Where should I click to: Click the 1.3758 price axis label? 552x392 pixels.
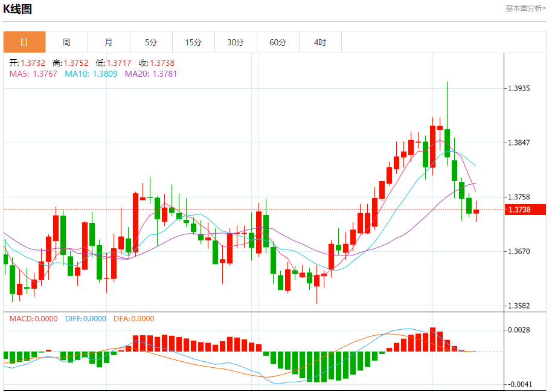[519, 197]
